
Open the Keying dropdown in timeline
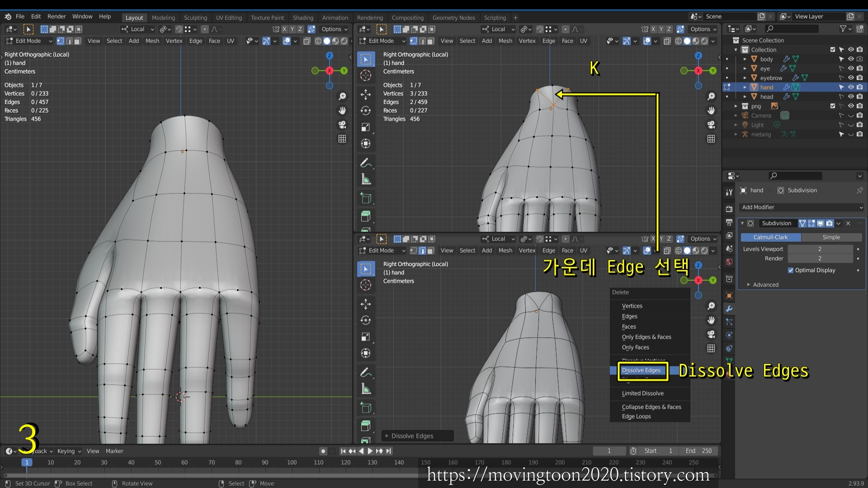[69, 451]
